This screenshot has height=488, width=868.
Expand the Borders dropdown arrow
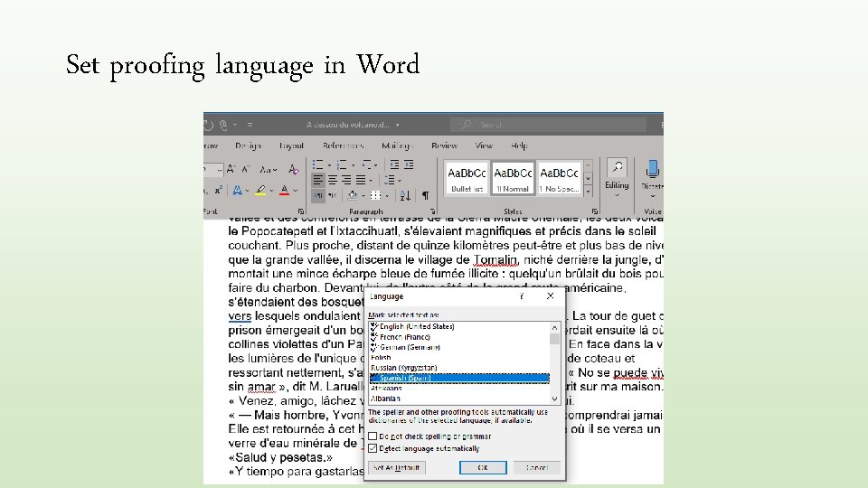tap(386, 196)
